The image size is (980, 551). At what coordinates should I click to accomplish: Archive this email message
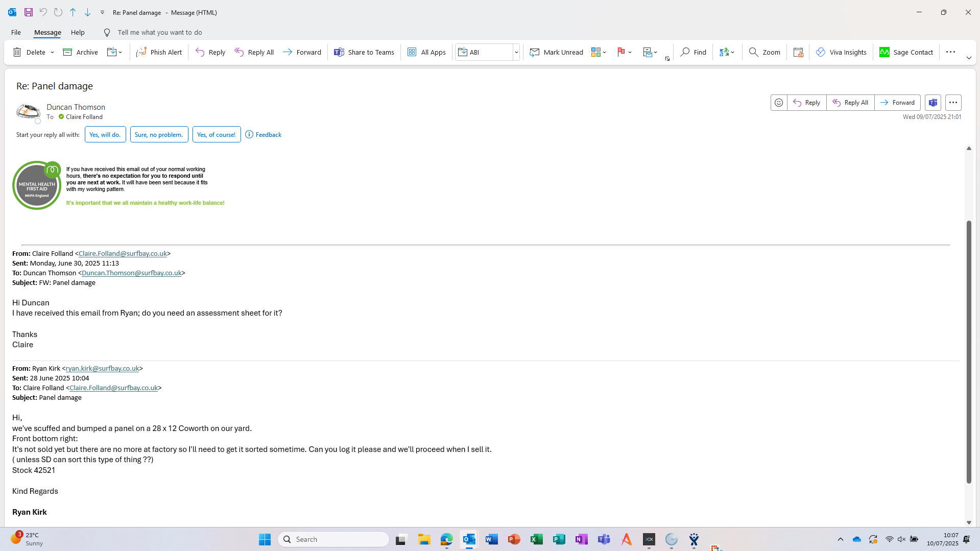(80, 52)
